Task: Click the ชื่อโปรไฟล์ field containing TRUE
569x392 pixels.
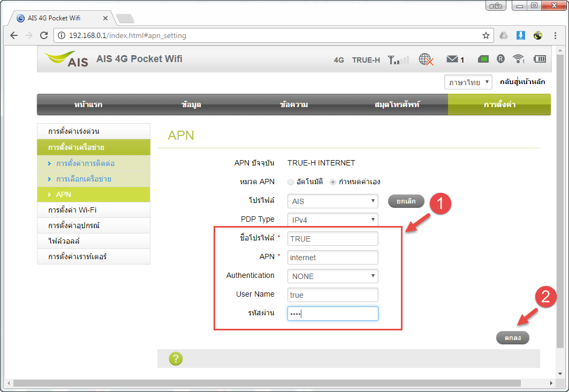Action: click(x=333, y=239)
